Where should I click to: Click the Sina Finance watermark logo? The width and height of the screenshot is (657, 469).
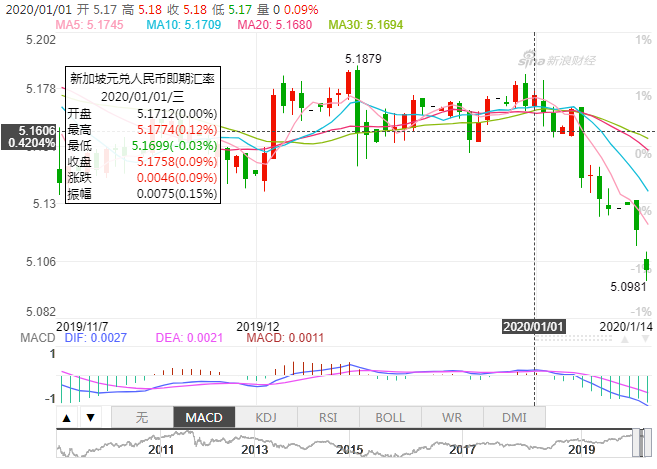(x=556, y=61)
